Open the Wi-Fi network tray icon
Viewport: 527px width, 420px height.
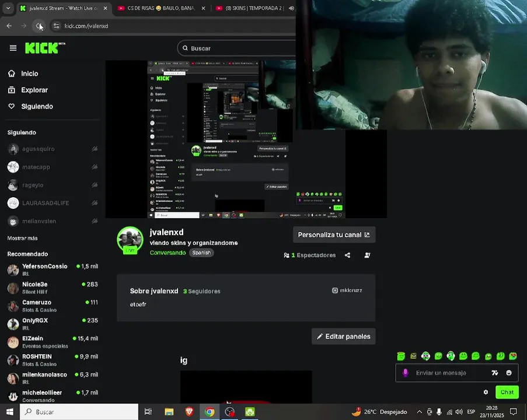(x=449, y=412)
